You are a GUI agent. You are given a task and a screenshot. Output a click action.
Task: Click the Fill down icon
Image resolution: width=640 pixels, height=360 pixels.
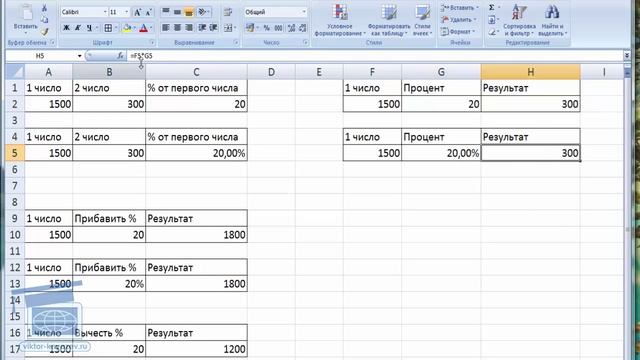click(x=492, y=20)
